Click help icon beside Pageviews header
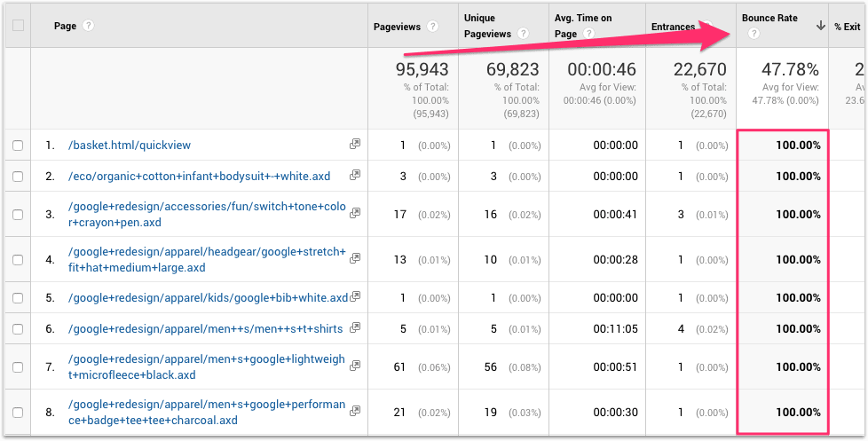 432,27
